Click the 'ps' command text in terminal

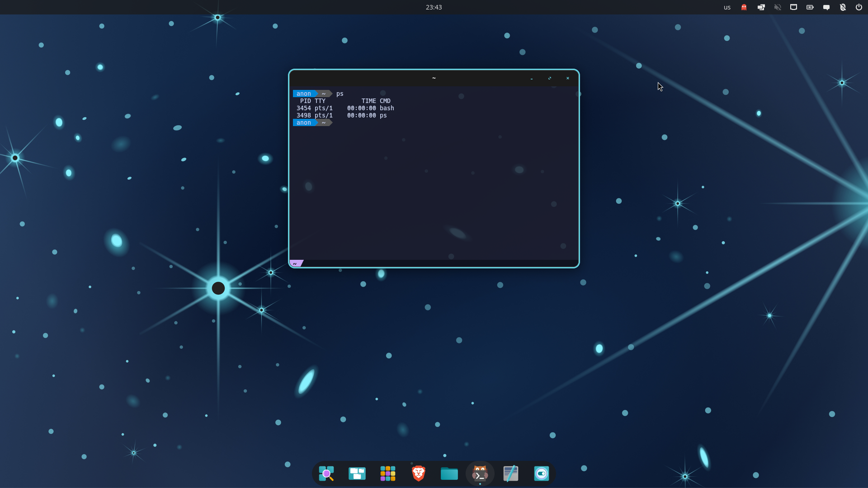(340, 94)
